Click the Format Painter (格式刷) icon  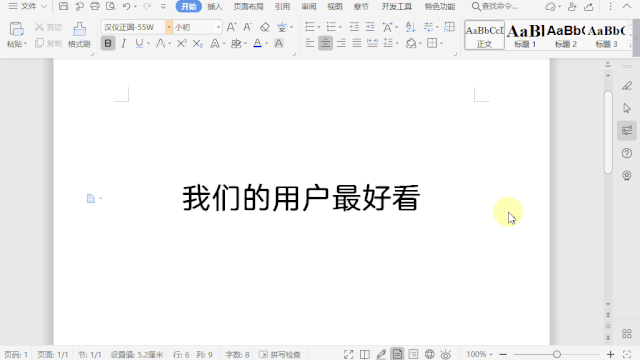tap(79, 29)
